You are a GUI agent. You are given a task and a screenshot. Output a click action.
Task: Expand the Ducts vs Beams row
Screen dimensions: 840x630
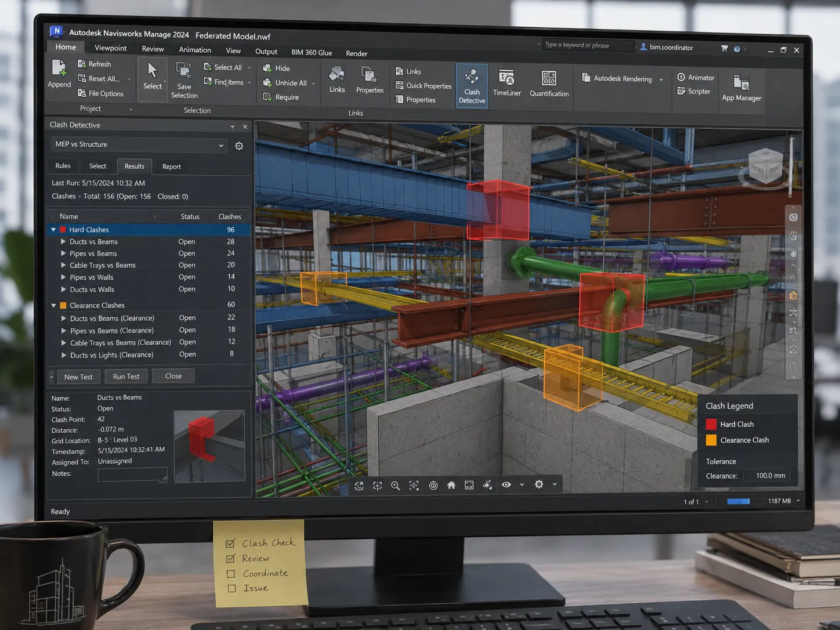63,241
